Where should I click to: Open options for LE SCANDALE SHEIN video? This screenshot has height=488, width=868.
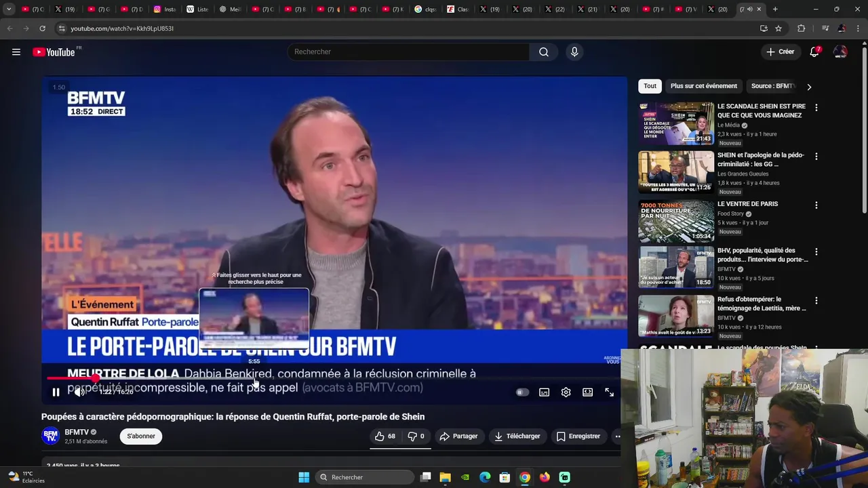[816, 108]
